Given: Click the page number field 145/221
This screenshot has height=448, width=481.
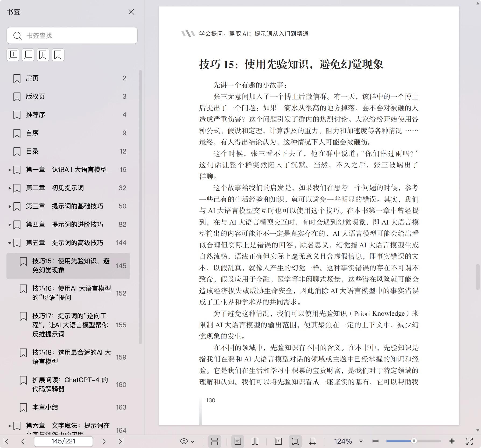Looking at the screenshot, I should pos(63,441).
